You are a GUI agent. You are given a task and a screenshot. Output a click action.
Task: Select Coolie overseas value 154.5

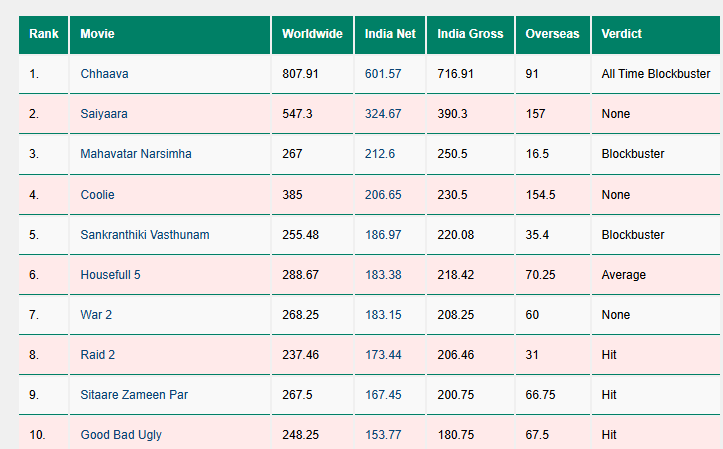click(540, 195)
